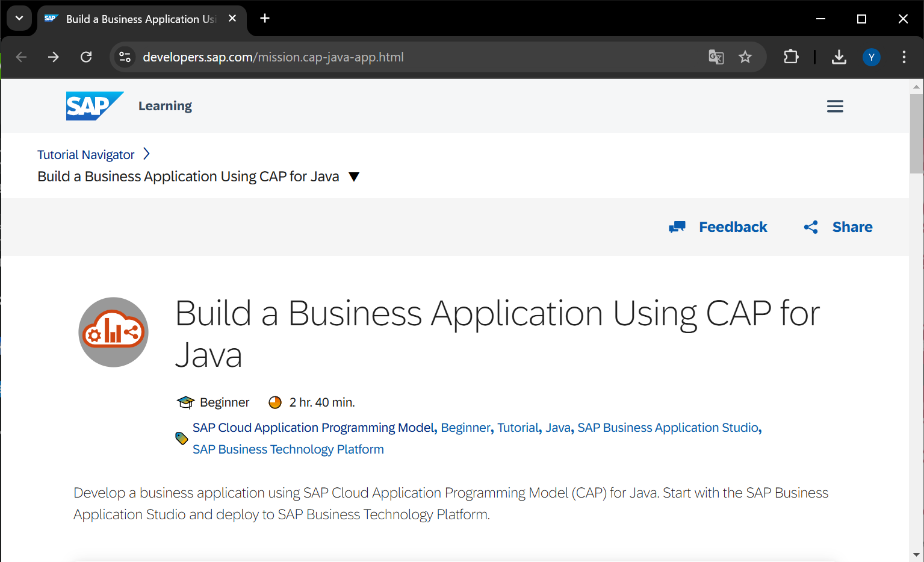The width and height of the screenshot is (924, 562).
Task: Maximize the browser window
Action: [x=861, y=19]
